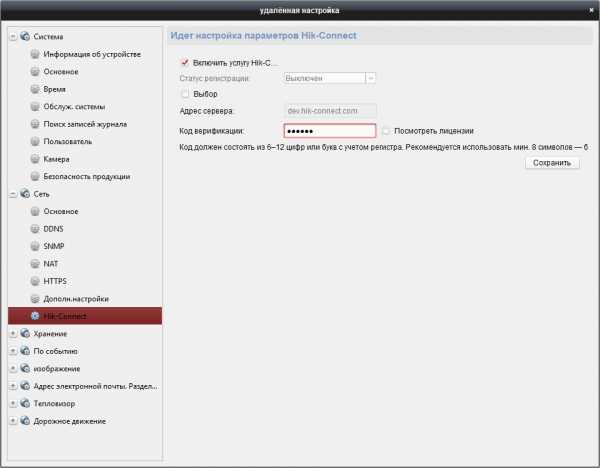Disable the Включить услугу Hik-Connect checkbox

coord(184,62)
